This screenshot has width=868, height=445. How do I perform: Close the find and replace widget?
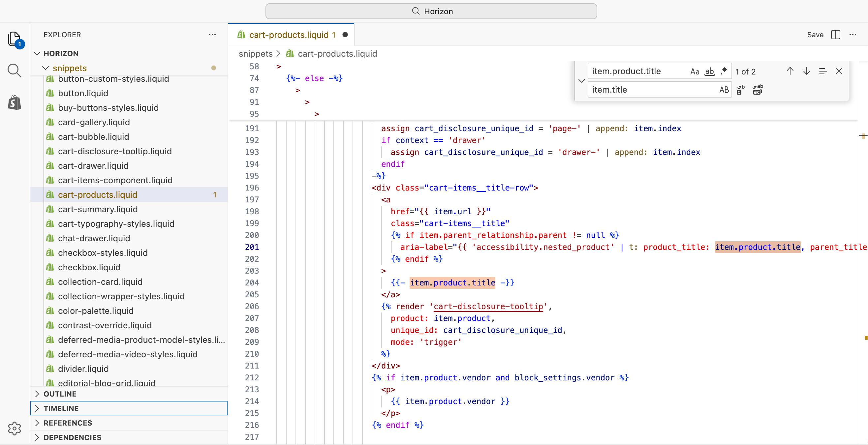[839, 71]
